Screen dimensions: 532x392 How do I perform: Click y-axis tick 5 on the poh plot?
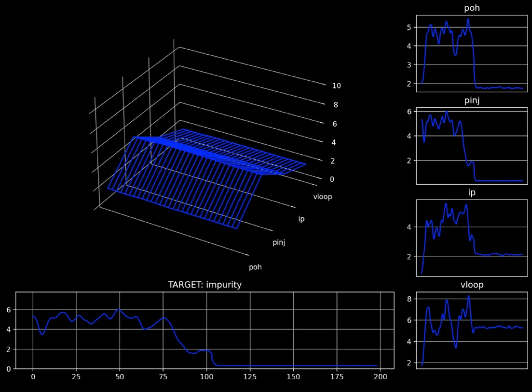409,28
